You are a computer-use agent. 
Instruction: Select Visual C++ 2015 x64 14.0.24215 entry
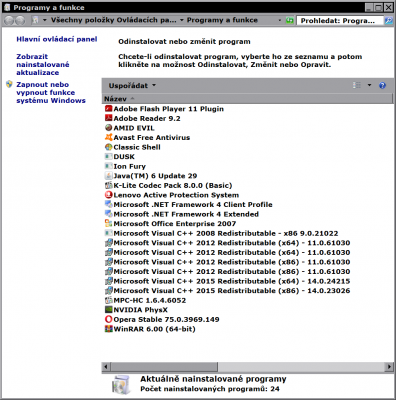[227, 281]
